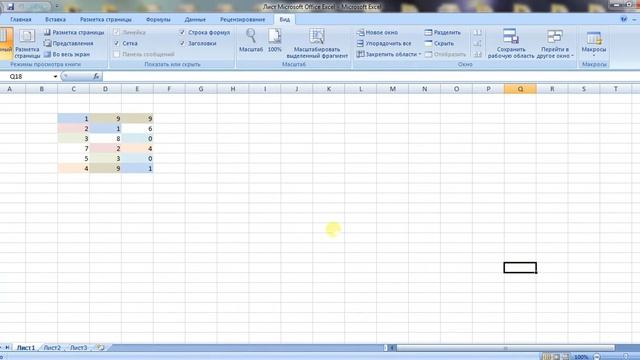Viewport: 640px width, 360px height.
Task: Click the zoom out minus button
Action: point(597,357)
